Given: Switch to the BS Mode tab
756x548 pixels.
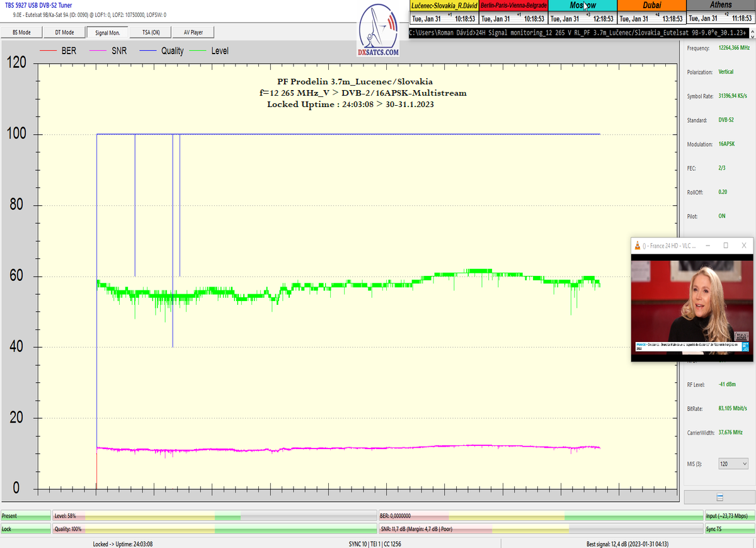Looking at the screenshot, I should click(22, 32).
